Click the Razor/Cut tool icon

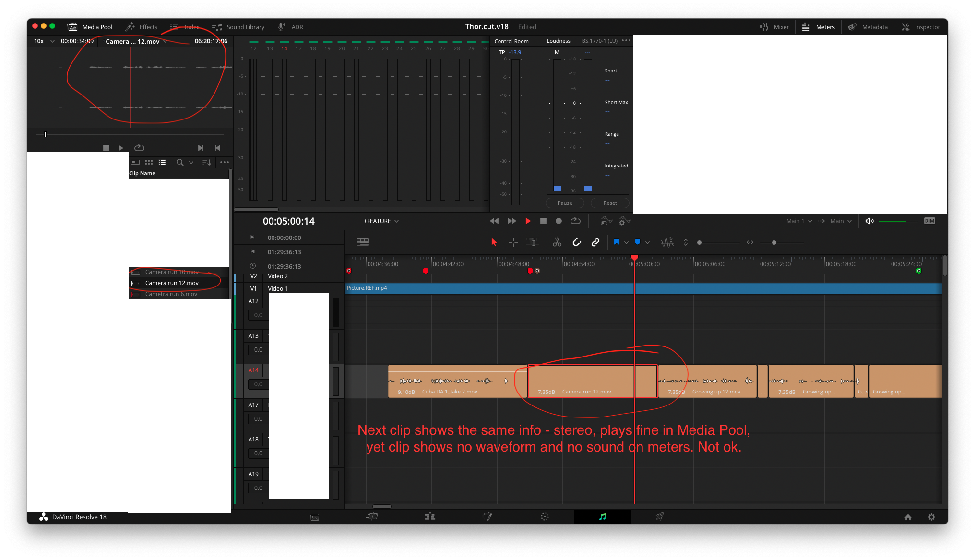coord(557,242)
